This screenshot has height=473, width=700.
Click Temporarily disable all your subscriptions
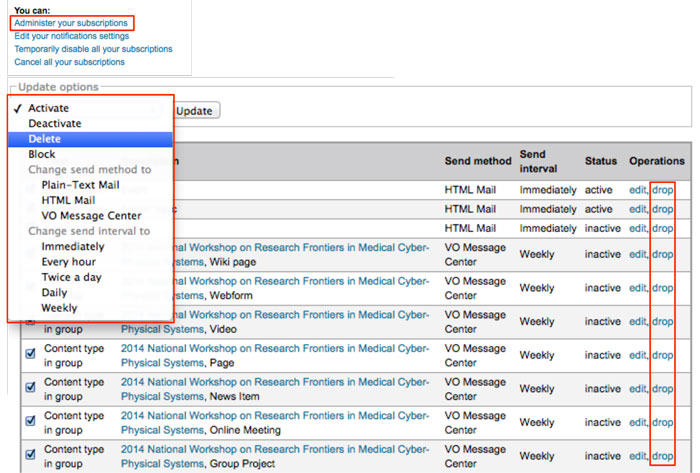point(93,49)
